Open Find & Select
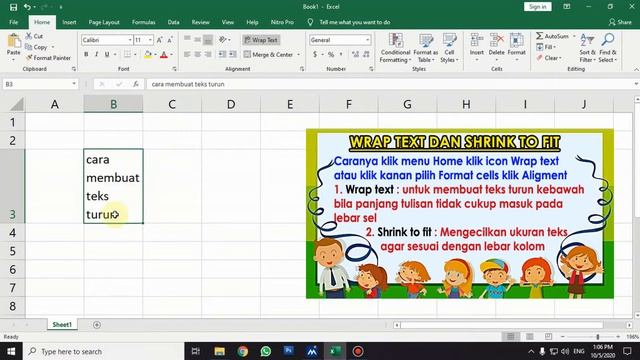640x360 pixels. [608, 48]
